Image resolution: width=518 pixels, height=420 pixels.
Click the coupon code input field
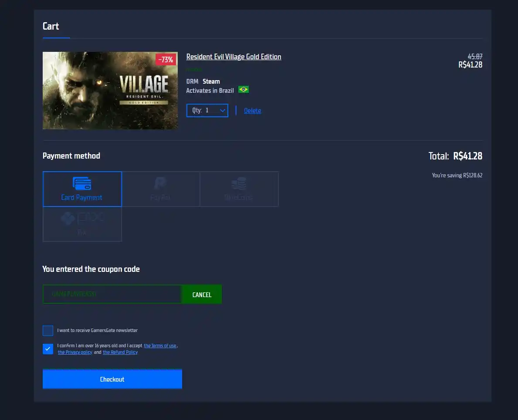point(112,294)
